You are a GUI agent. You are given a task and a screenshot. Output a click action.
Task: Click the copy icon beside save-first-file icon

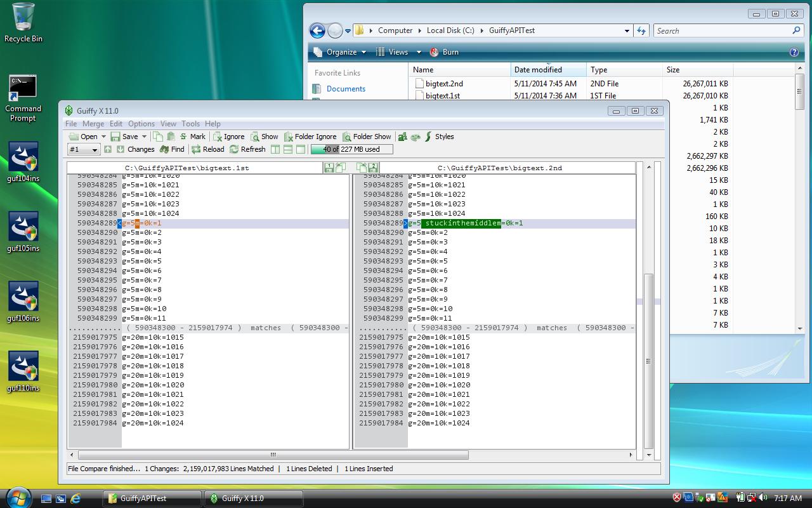coord(341,168)
